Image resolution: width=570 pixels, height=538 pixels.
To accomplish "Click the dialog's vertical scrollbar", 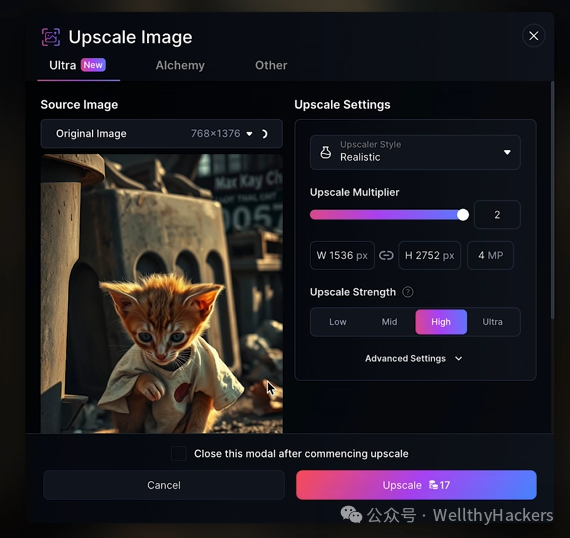I will (x=553, y=200).
